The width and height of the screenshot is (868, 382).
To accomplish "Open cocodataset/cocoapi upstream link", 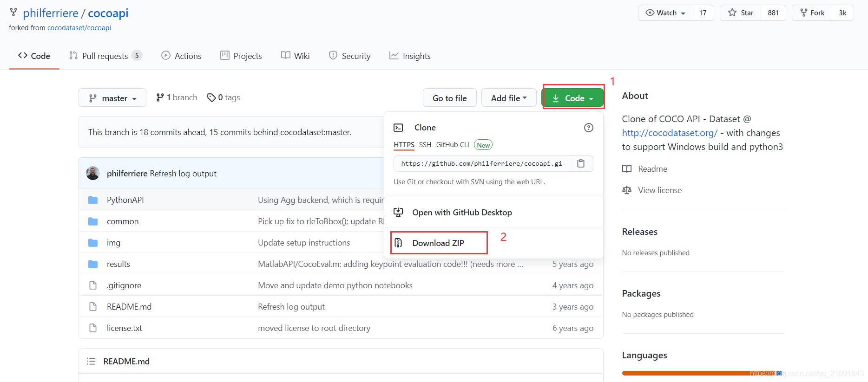I will [x=79, y=28].
